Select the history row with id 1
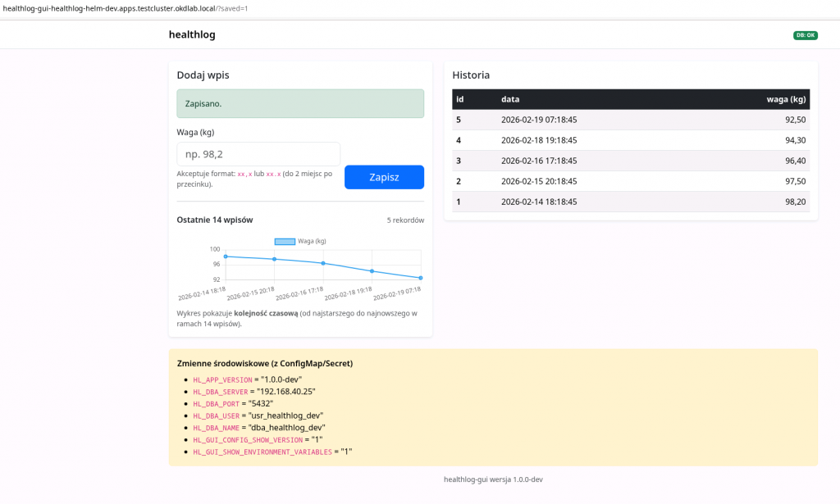The width and height of the screenshot is (840, 504). coord(631,202)
